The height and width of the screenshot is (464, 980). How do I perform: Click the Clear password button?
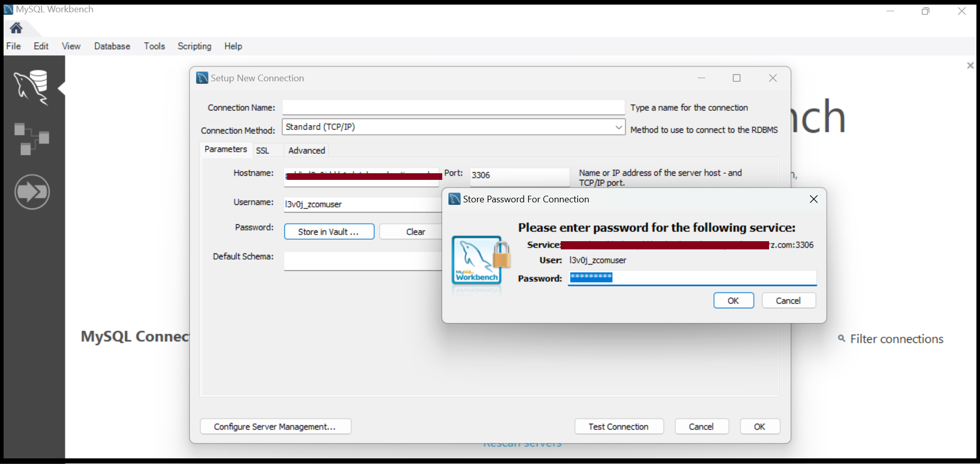411,231
